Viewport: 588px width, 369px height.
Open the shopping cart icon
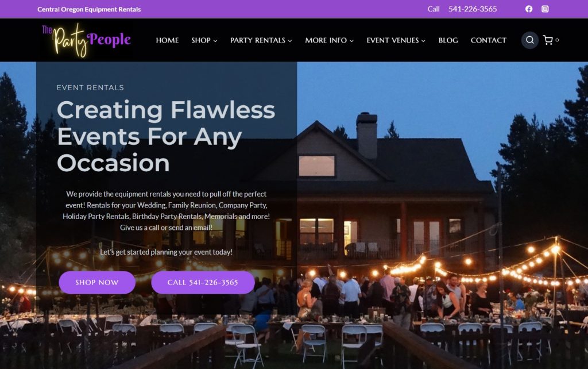(548, 40)
